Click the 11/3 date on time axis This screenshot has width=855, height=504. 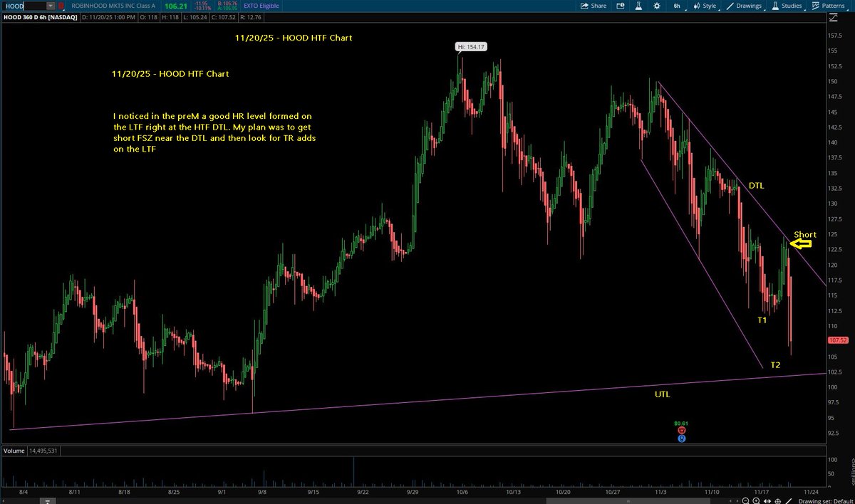pos(660,491)
